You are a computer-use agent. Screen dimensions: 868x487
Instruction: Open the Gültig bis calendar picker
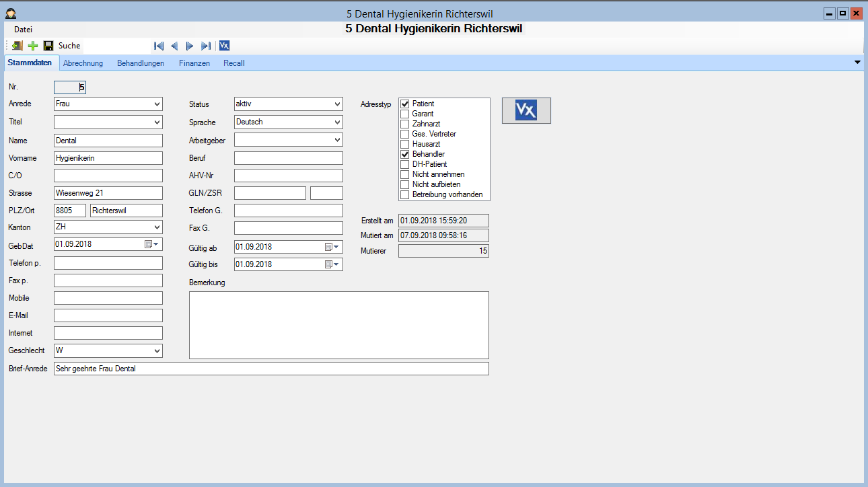332,264
